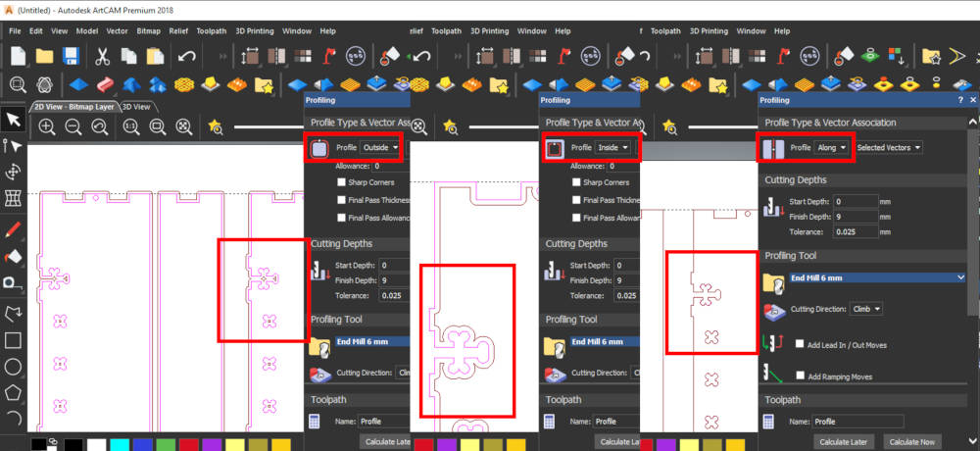980x451 pixels.
Task: Select the Create Rectangle tool
Action: (x=14, y=339)
